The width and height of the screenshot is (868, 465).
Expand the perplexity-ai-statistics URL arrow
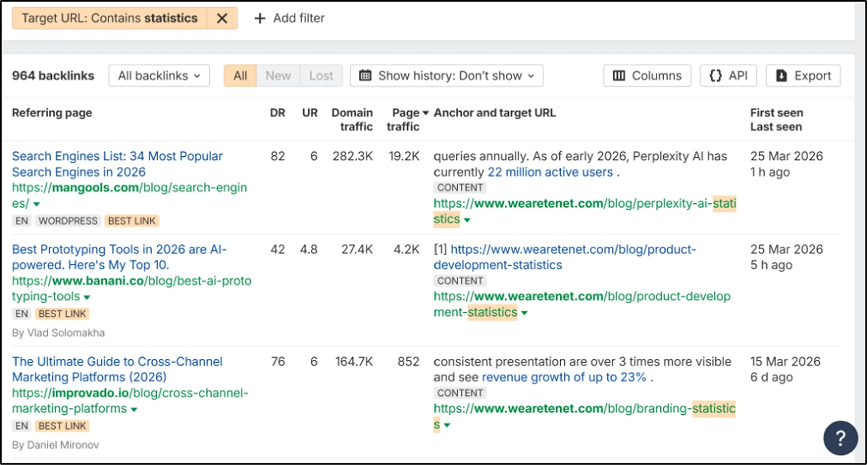[467, 220]
